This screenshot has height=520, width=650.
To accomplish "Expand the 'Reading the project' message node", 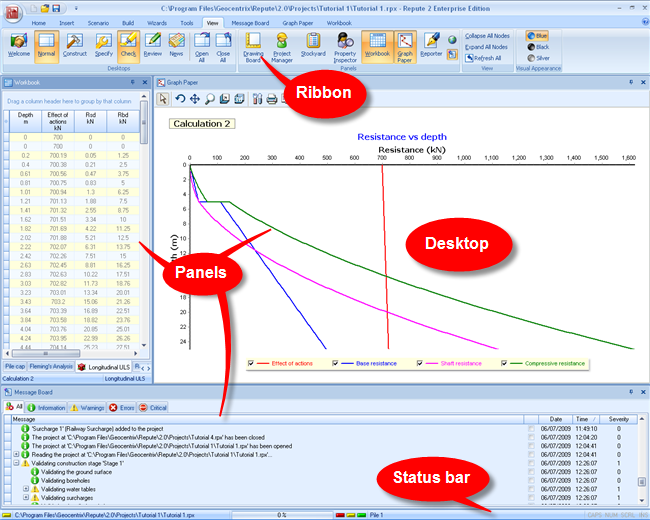I will point(16,454).
